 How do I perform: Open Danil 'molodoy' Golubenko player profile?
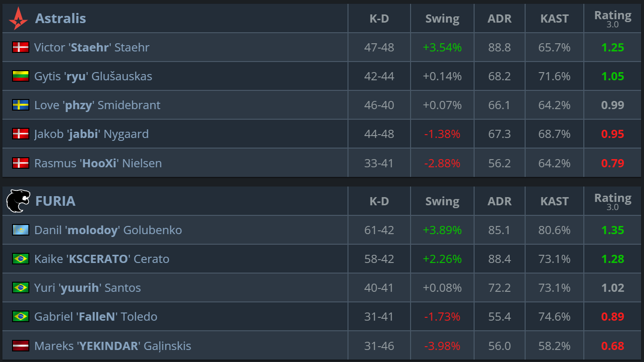(x=108, y=230)
